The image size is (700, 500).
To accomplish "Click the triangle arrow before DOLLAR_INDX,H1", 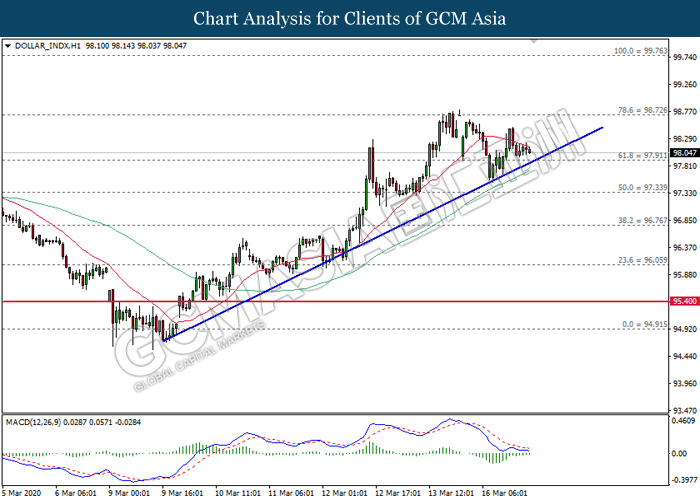I will point(9,46).
